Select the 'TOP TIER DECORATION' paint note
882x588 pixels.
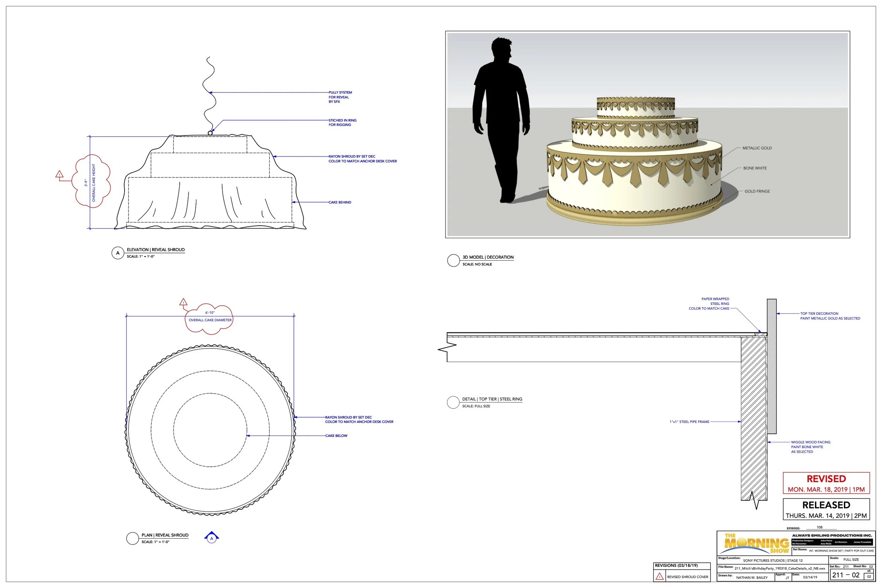coord(830,316)
